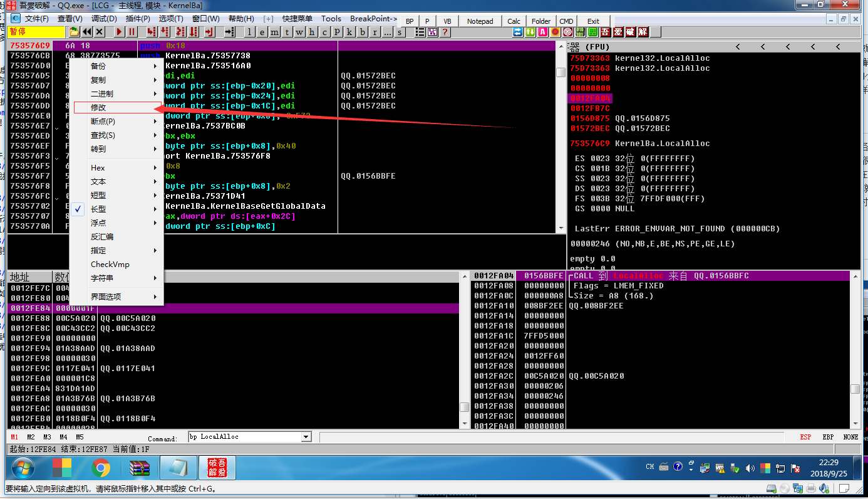Select memory slot M4

point(63,437)
